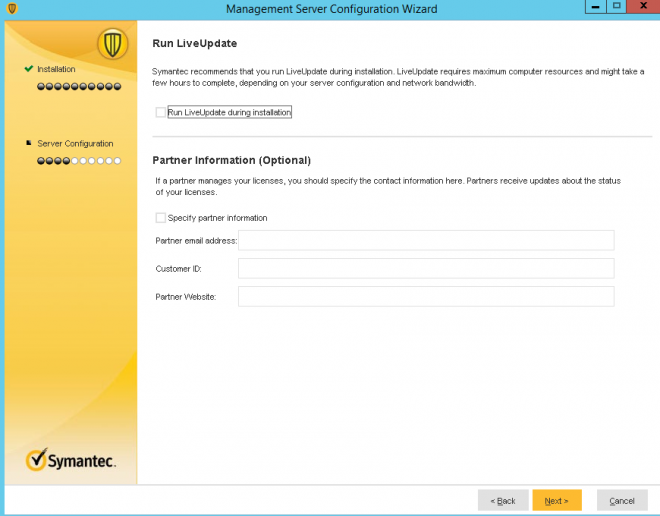Viewport: 660px width, 516px height.
Task: Select the Server Configuration step label
Action: [75, 144]
